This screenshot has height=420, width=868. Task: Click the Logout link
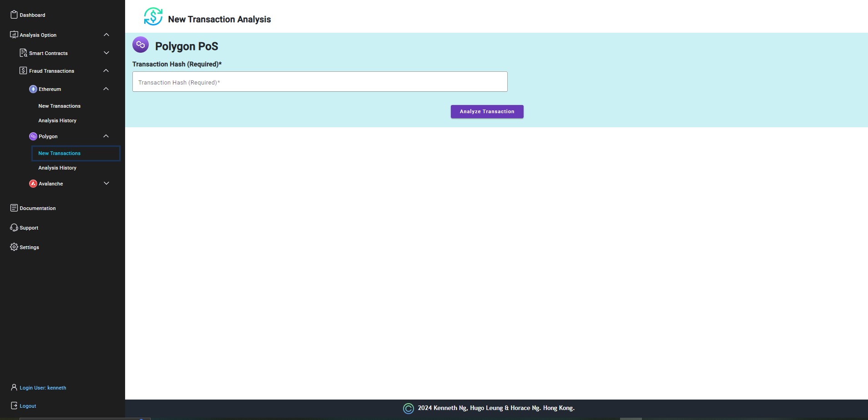click(28, 406)
